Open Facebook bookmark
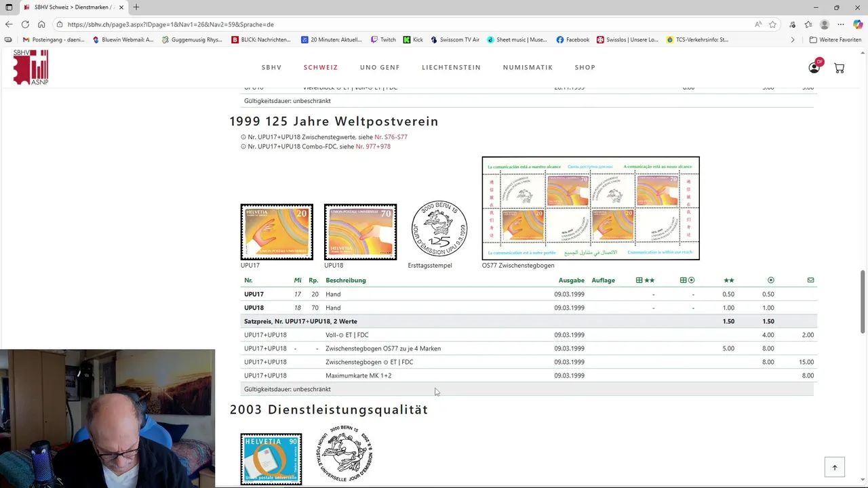Screen dimensions: 868x488 click(573, 40)
